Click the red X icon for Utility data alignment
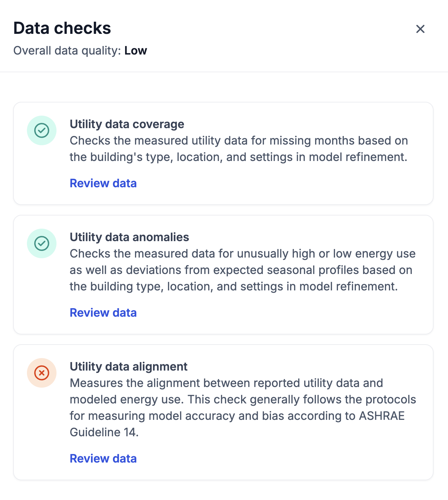Screen dimensions: 448x500 (42, 373)
